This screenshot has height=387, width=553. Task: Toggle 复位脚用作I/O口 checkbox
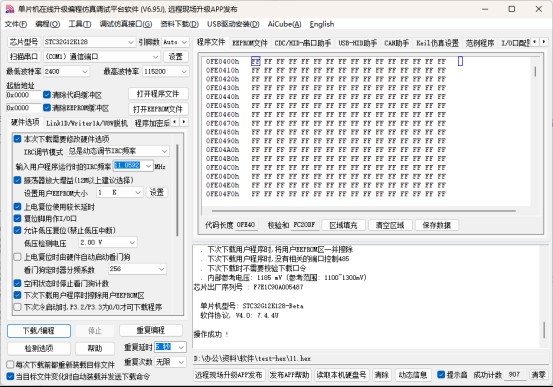pos(17,218)
